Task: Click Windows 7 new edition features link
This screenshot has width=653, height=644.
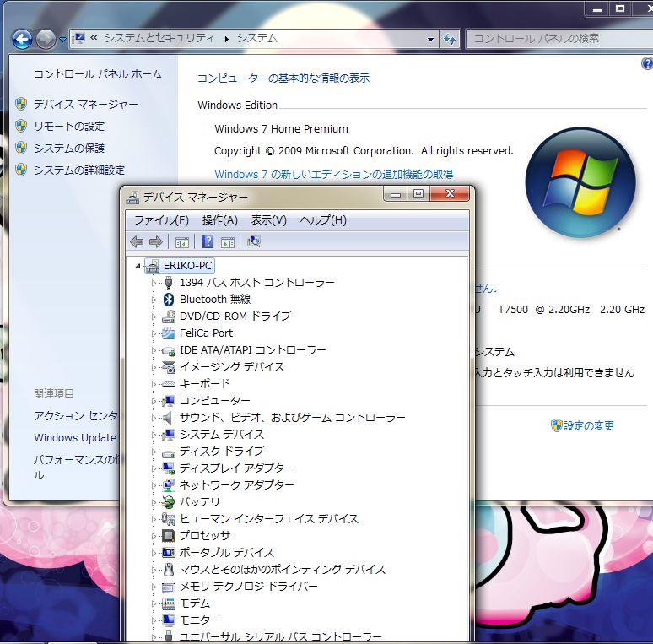Action: pyautogui.click(x=333, y=174)
